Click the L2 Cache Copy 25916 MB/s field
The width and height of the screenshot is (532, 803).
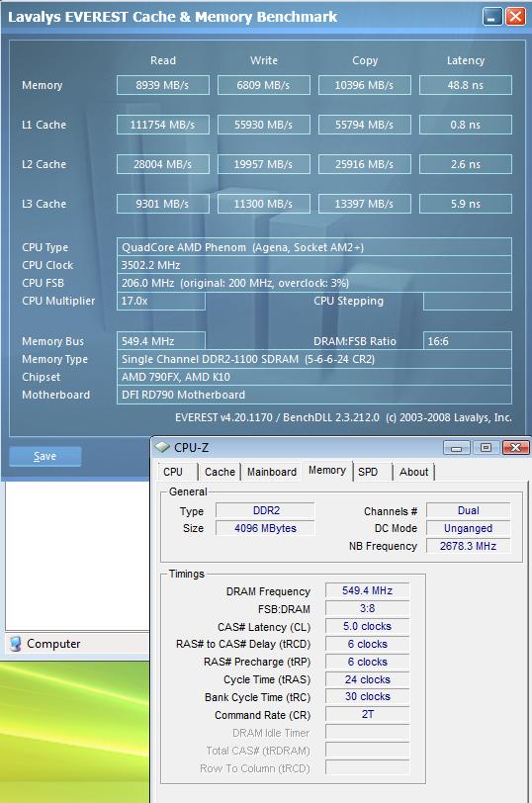[365, 164]
